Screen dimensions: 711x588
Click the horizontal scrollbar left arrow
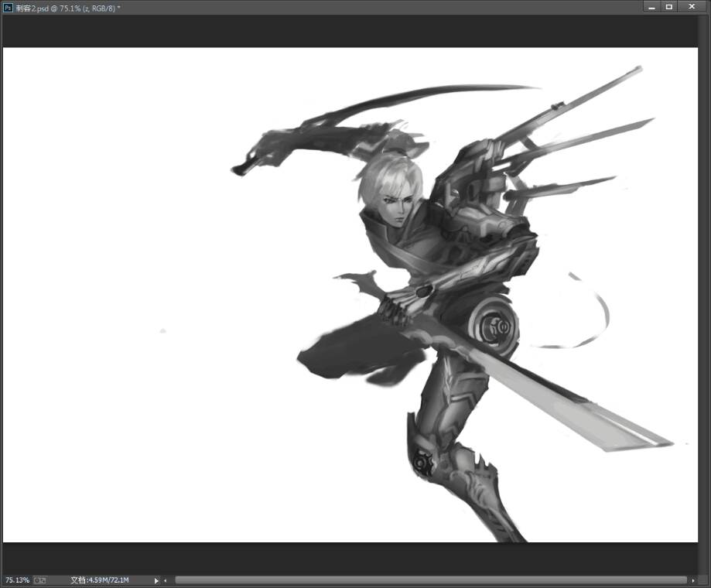point(166,580)
